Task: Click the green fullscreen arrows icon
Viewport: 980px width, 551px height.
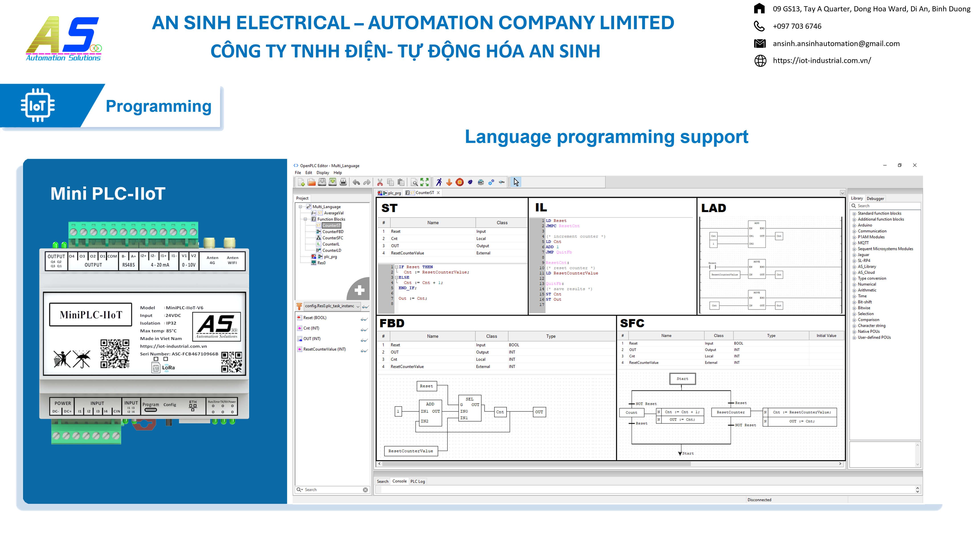Action: [x=425, y=182]
